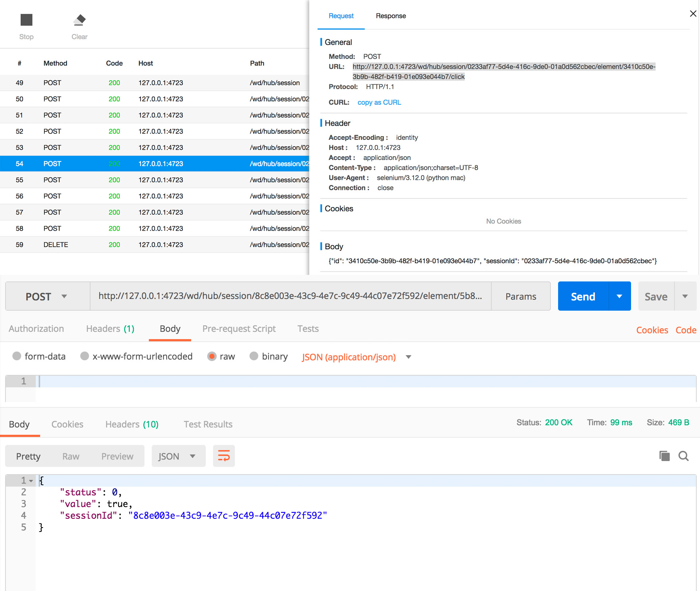
Task: Switch to the Request tab
Action: (x=341, y=16)
